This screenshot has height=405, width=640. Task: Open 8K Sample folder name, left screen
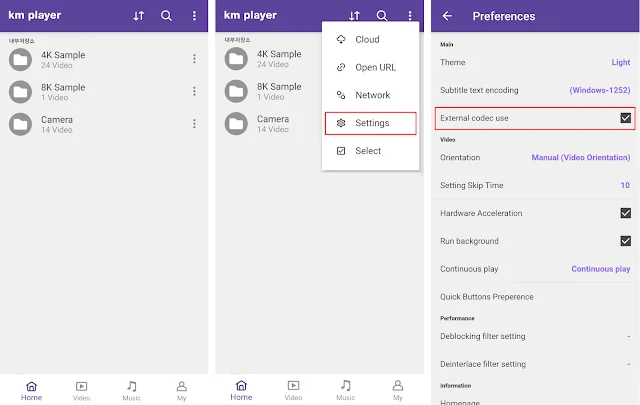[63, 87]
